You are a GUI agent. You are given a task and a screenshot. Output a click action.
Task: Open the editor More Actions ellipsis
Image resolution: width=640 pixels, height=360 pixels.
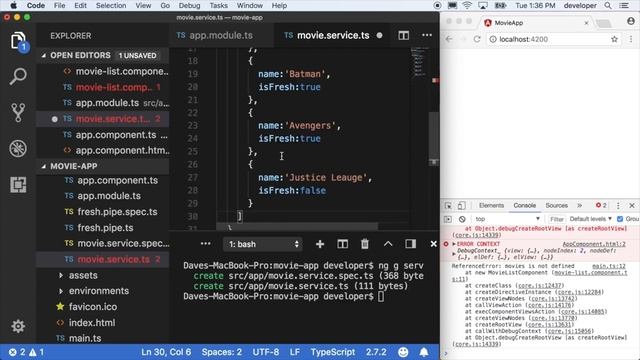tap(427, 36)
